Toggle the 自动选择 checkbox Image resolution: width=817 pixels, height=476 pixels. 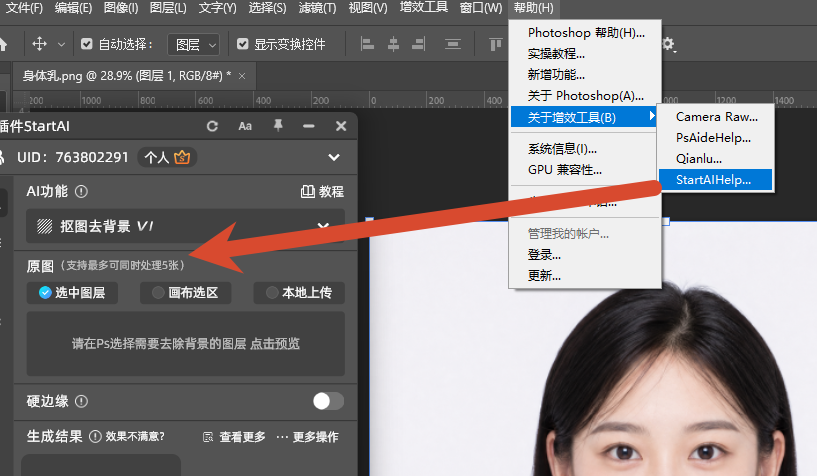click(x=86, y=44)
